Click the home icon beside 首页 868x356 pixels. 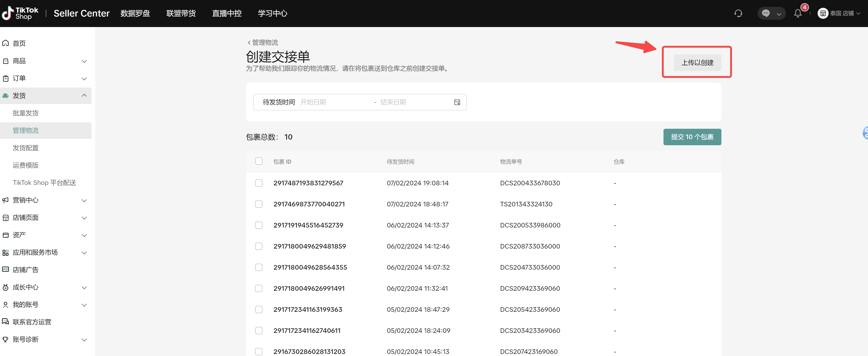pos(6,43)
